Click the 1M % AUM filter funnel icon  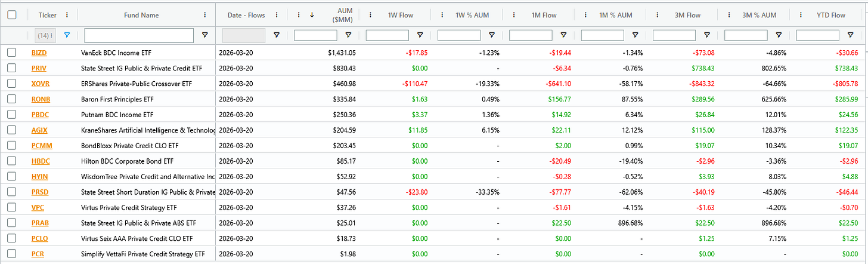pyautogui.click(x=634, y=35)
